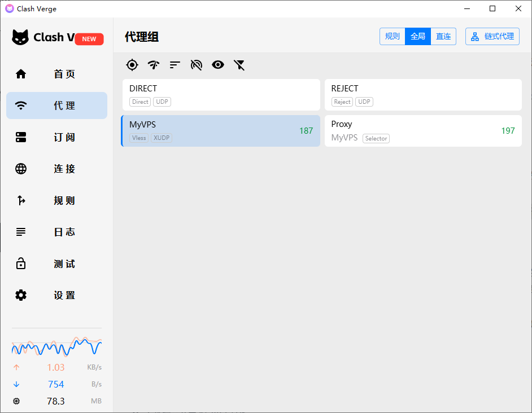Click the Selector tag on Proxy card

point(376,138)
